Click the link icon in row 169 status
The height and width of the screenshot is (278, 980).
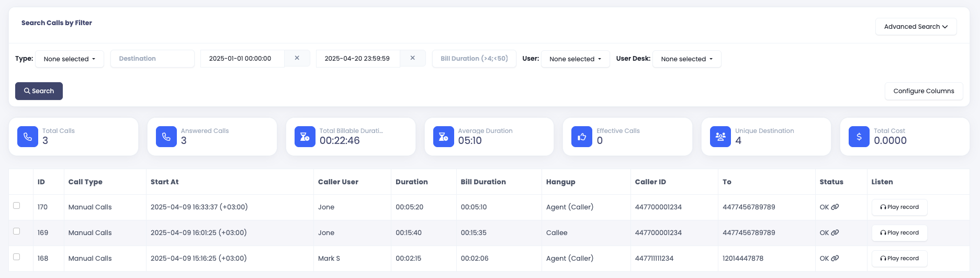pos(835,232)
